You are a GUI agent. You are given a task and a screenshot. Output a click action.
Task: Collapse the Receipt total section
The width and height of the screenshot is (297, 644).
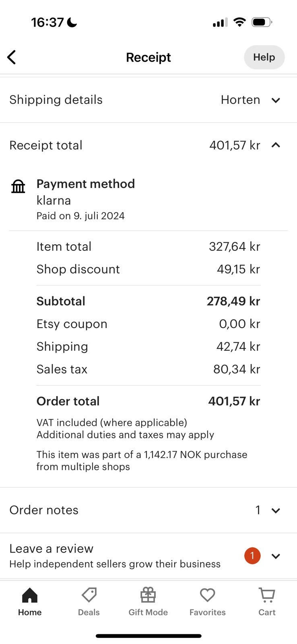pos(276,145)
